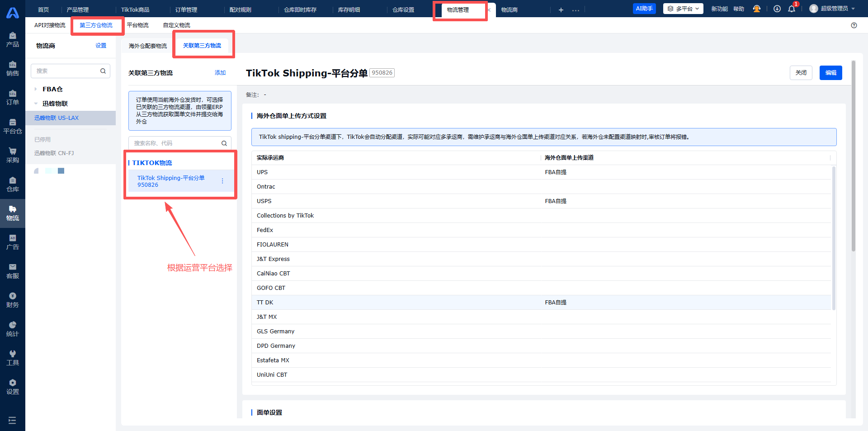868x431 pixels.
Task: Go to 订单 module in sidebar
Action: point(13,98)
